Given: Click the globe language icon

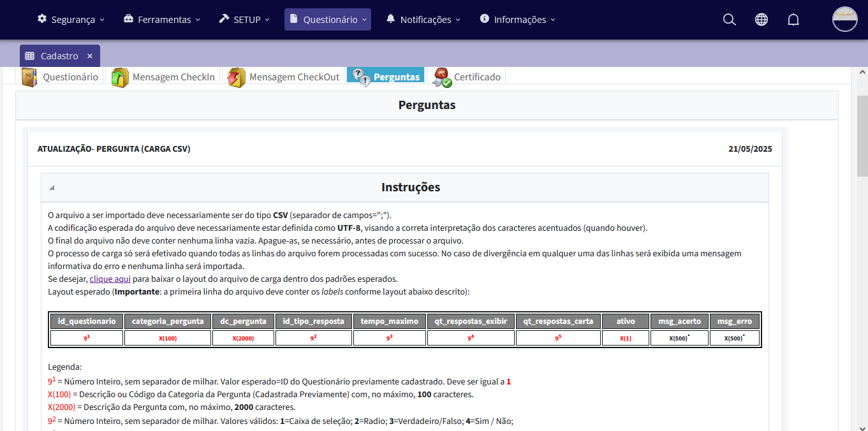Looking at the screenshot, I should pos(761,20).
